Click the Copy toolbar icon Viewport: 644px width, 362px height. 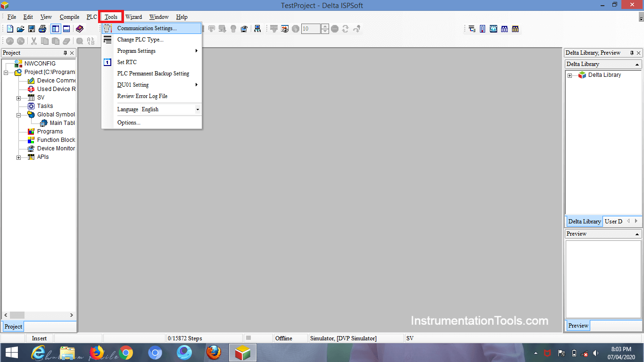pyautogui.click(x=45, y=41)
